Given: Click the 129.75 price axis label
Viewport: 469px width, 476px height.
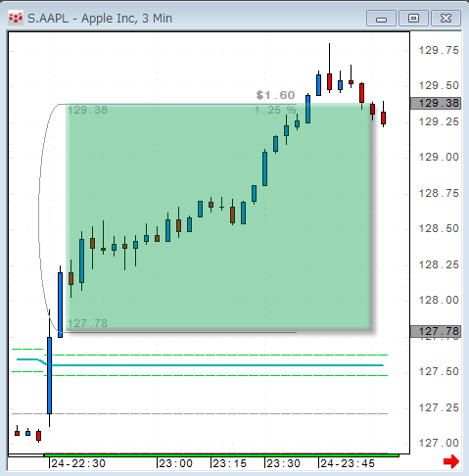Looking at the screenshot, I should coord(439,50).
